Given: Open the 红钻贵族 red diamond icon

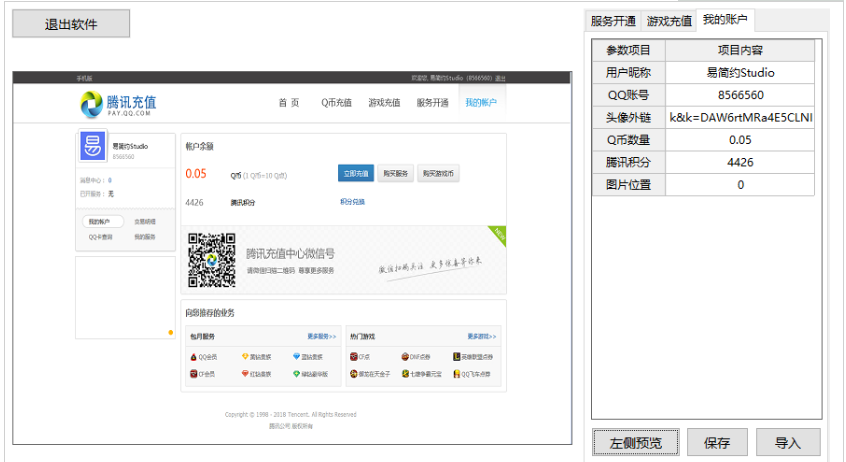Looking at the screenshot, I should tap(245, 374).
